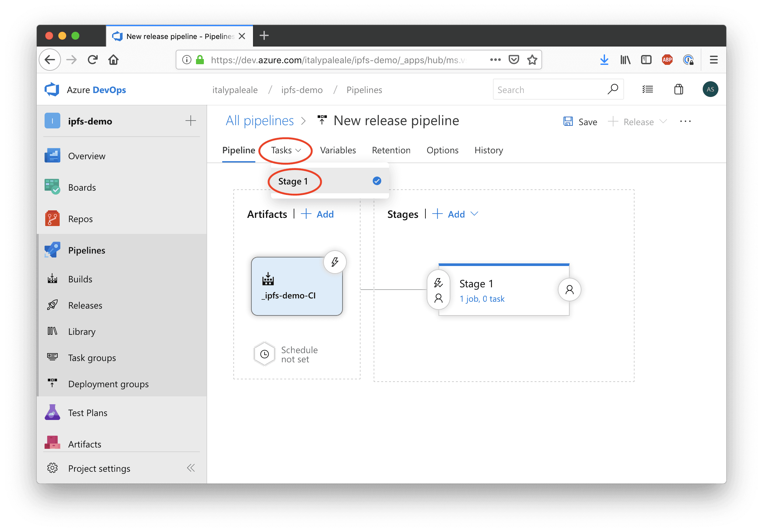Click the Releases rocket icon
The image size is (763, 532).
point(52,305)
